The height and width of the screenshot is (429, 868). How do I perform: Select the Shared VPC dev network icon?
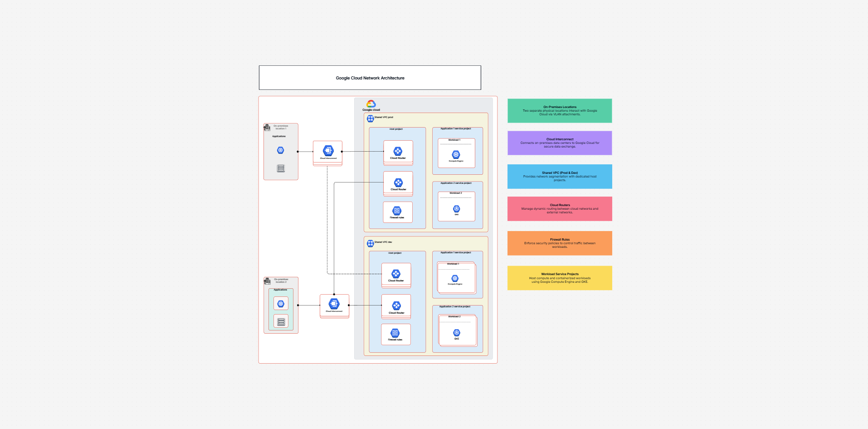[371, 243]
